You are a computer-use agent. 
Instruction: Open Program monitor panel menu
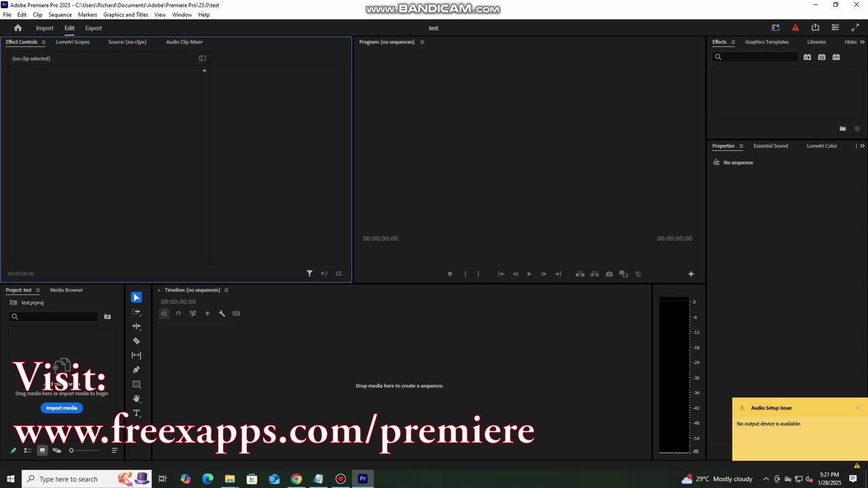click(x=422, y=42)
